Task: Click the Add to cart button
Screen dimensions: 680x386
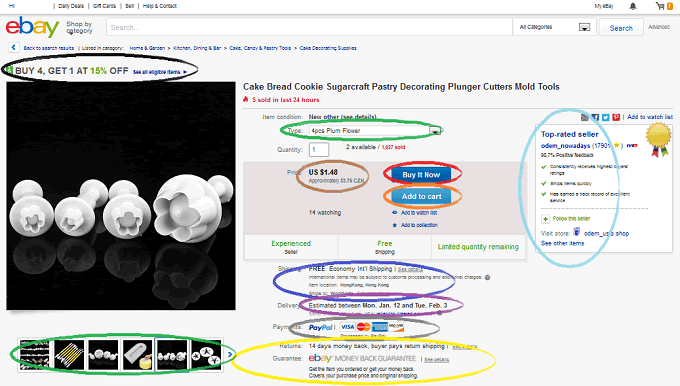Action: tap(421, 196)
